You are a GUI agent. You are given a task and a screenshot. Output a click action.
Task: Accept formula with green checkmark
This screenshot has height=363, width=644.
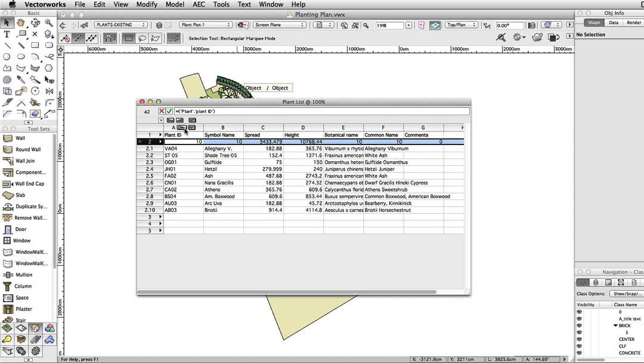point(169,112)
